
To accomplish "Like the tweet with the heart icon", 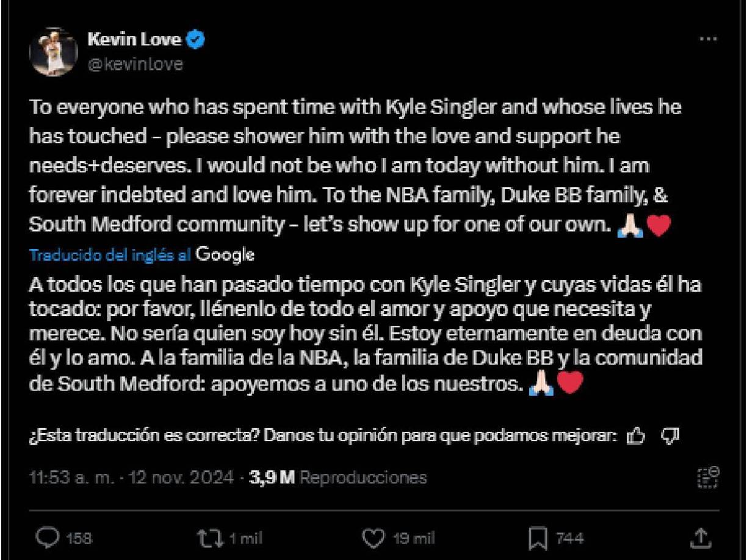I will (373, 537).
